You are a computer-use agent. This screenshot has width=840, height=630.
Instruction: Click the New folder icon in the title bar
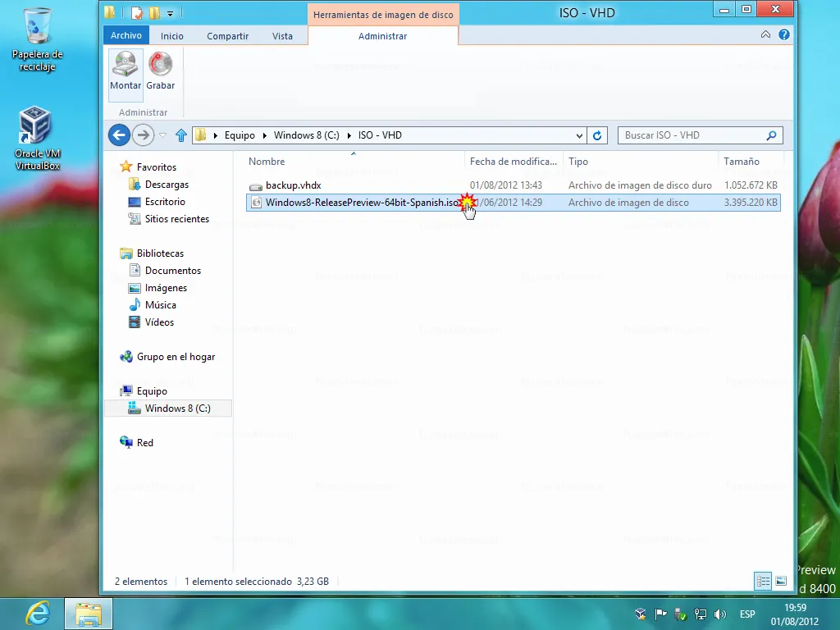pyautogui.click(x=154, y=13)
